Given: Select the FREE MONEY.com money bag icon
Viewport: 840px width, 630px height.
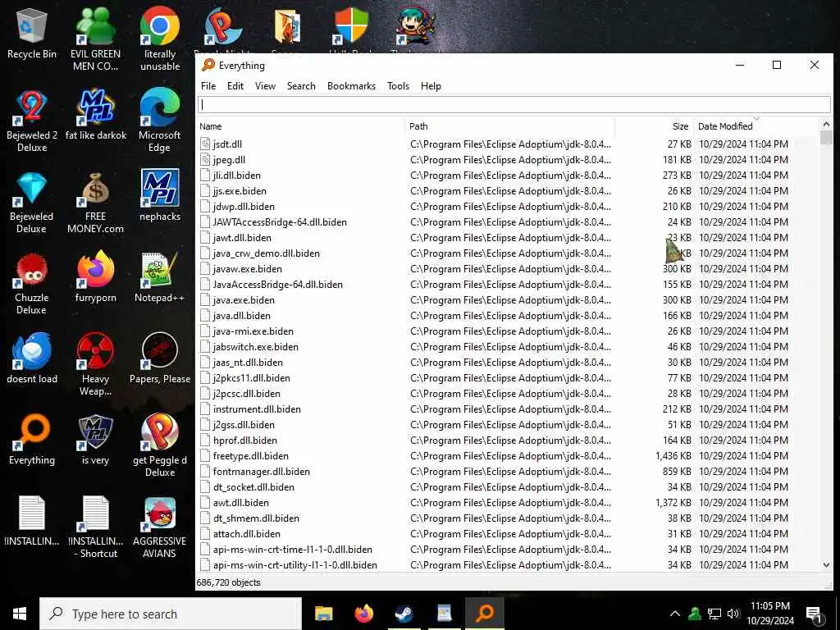Looking at the screenshot, I should click(95, 203).
